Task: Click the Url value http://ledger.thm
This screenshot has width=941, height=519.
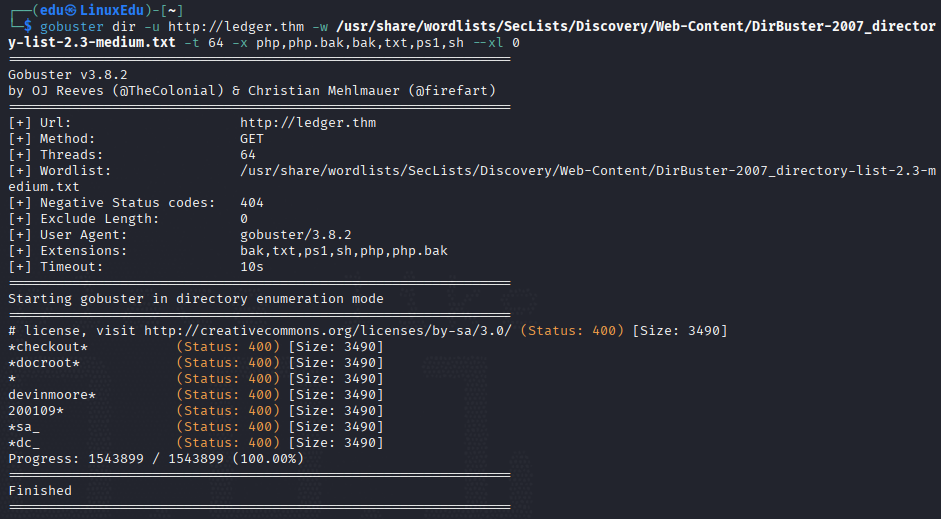Action: pos(308,122)
